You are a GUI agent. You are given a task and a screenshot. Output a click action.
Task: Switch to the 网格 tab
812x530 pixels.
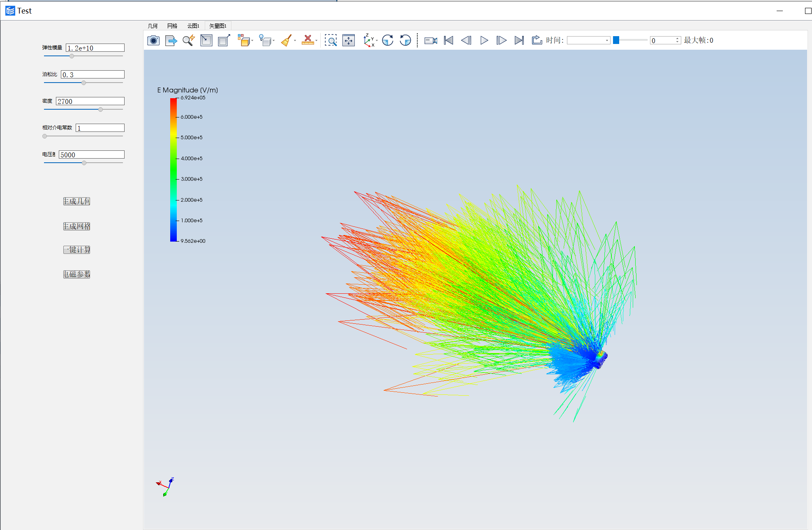[x=172, y=26]
